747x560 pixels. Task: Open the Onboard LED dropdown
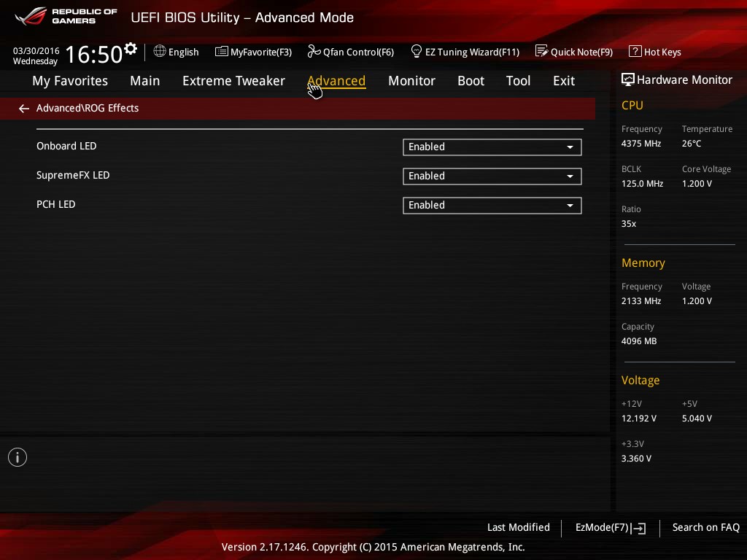[492, 147]
